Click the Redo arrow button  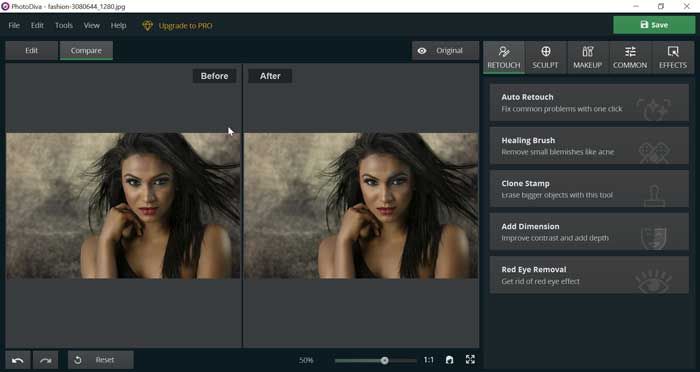(x=46, y=360)
